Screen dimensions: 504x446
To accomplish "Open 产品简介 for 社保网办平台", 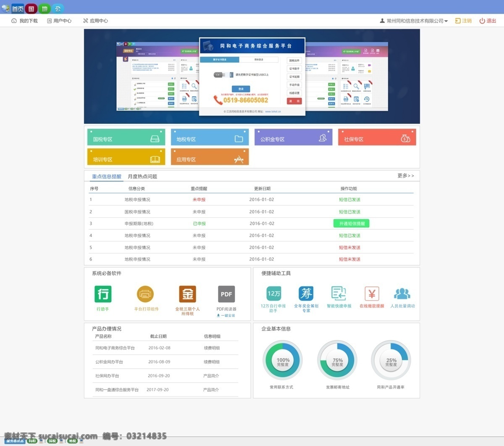I will (211, 376).
